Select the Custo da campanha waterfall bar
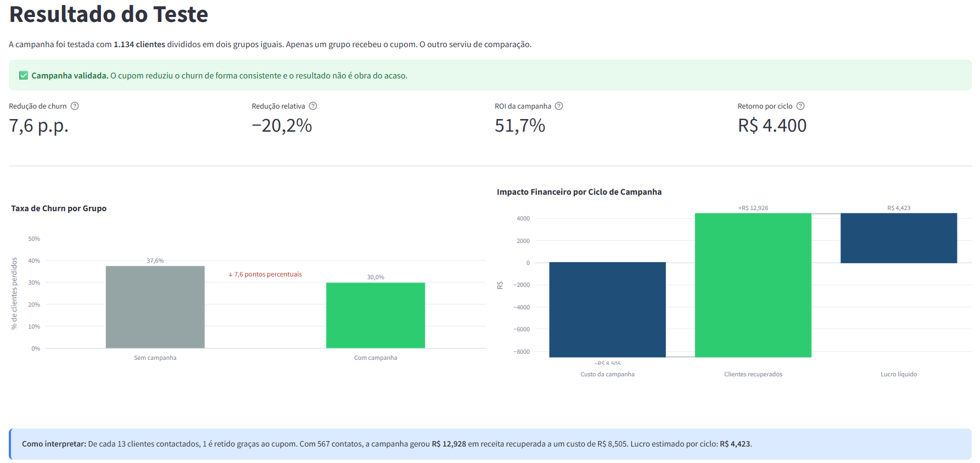980x463 pixels. [x=607, y=310]
